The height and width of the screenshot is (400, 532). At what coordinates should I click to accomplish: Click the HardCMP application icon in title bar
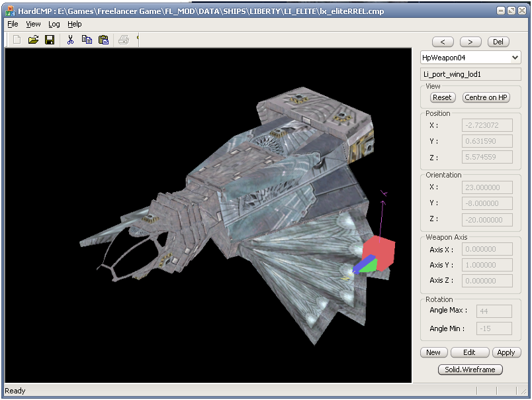(x=10, y=11)
